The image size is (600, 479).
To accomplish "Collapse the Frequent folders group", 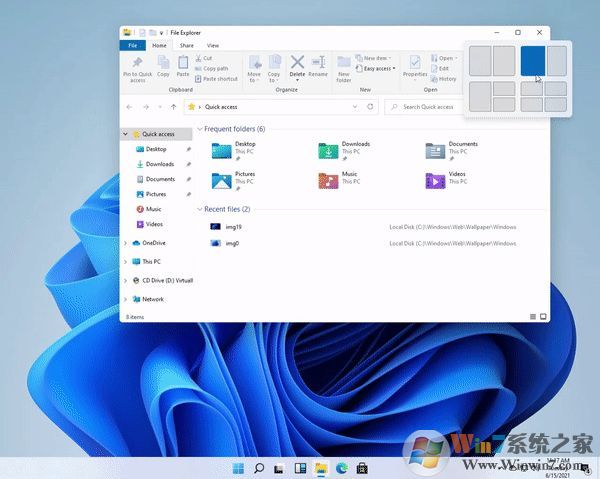I will [200, 129].
